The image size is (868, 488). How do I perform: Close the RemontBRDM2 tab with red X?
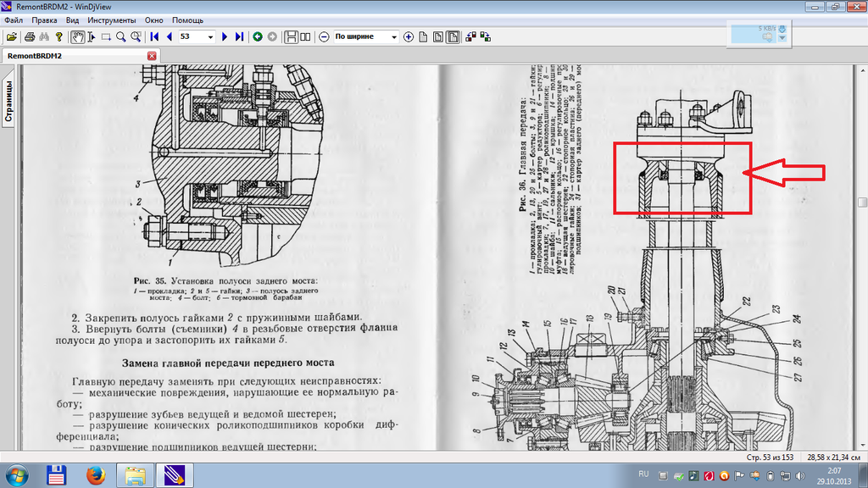(x=152, y=56)
